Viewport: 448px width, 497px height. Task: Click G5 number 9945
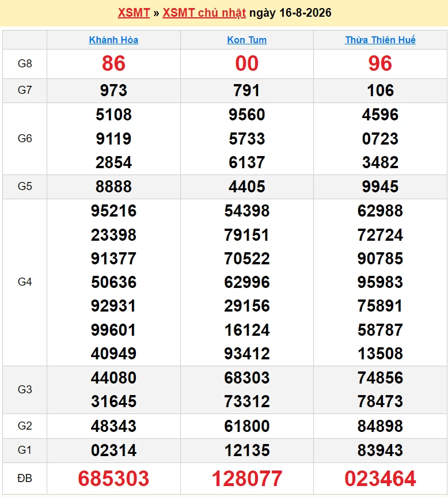[380, 187]
